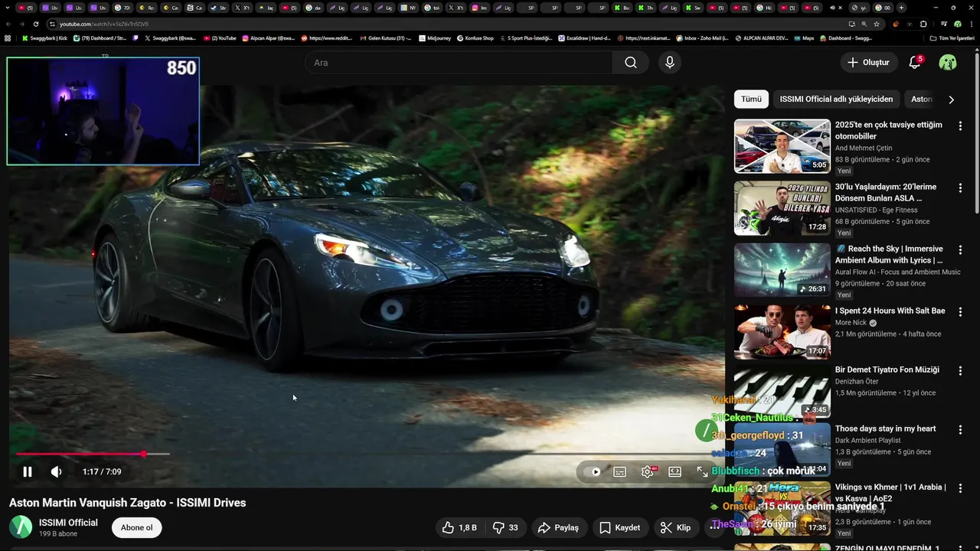Mute the video via the speaker icon
980x551 pixels.
[x=56, y=472]
